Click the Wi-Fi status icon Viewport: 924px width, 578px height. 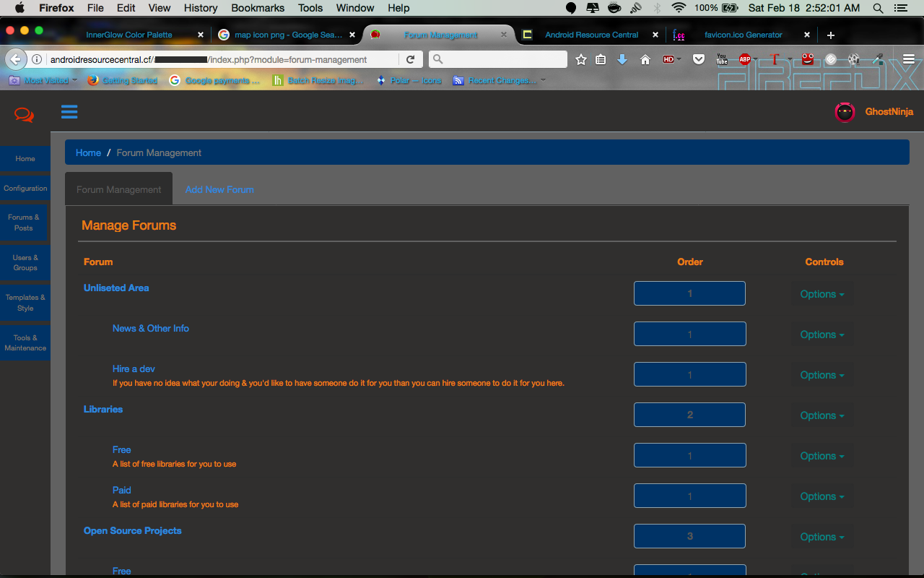click(679, 8)
